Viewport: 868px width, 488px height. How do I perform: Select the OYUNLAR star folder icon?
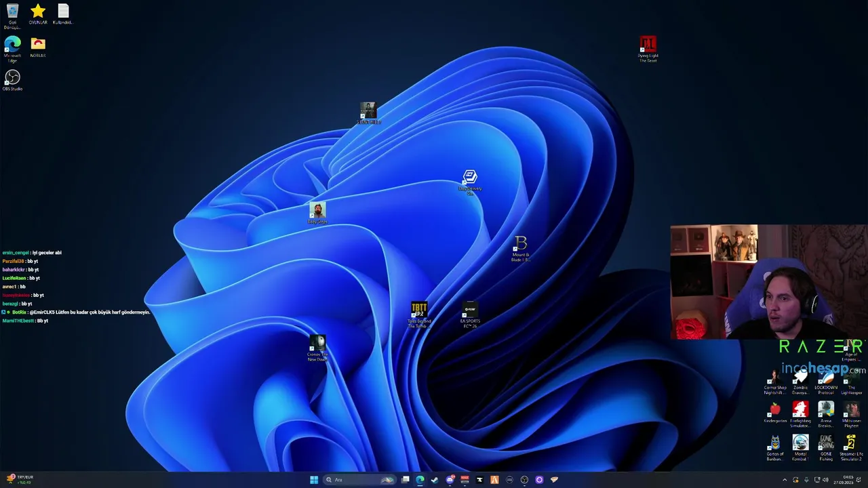click(x=38, y=14)
